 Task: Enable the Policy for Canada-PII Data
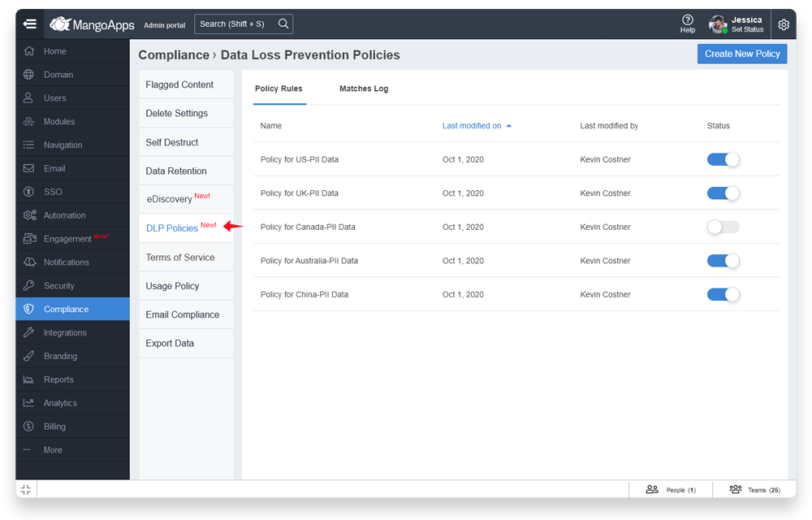point(723,227)
